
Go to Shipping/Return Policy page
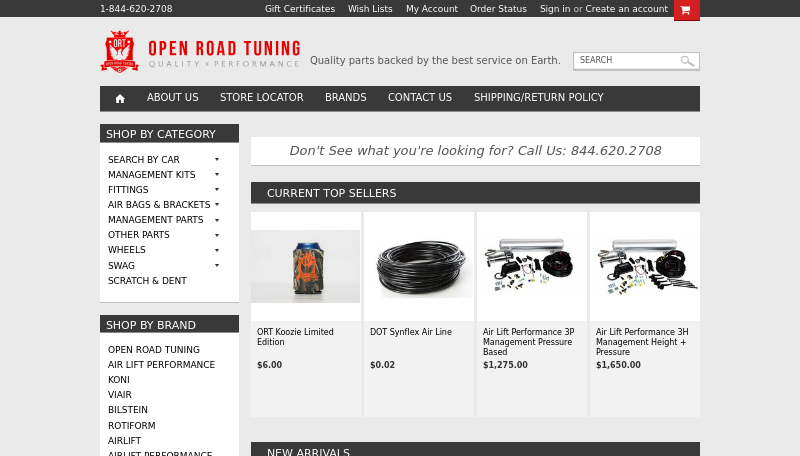click(538, 97)
